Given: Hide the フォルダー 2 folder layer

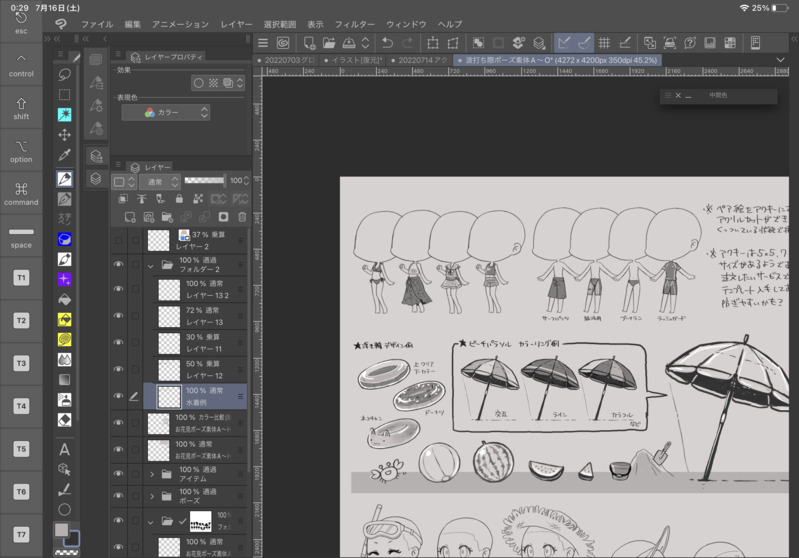Looking at the screenshot, I should pyautogui.click(x=118, y=265).
